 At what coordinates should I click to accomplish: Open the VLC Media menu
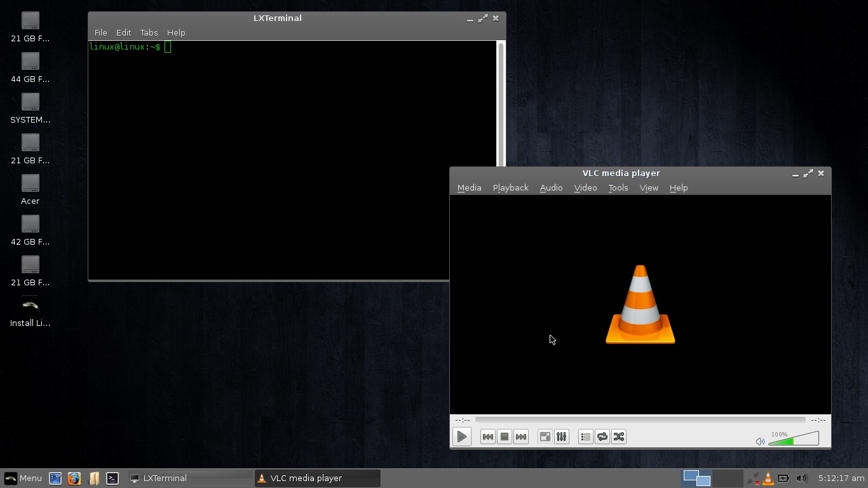coord(469,187)
